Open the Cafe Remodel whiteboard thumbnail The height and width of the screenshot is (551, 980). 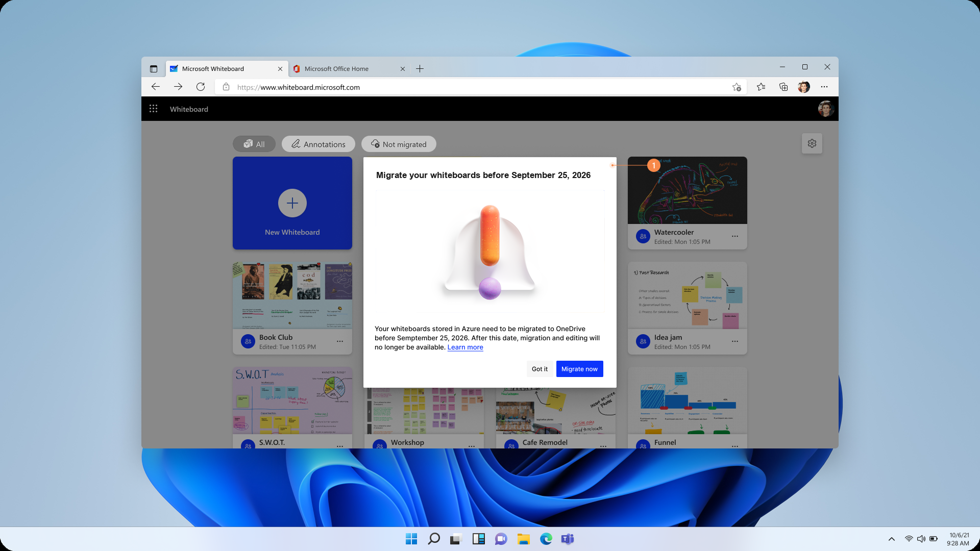click(x=556, y=411)
